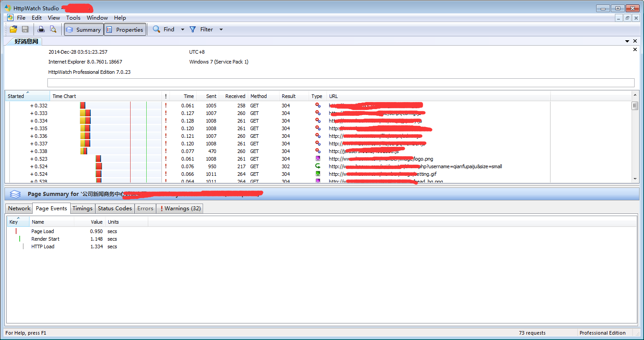Sort requests by the Received column header
The image size is (644, 340).
(235, 96)
